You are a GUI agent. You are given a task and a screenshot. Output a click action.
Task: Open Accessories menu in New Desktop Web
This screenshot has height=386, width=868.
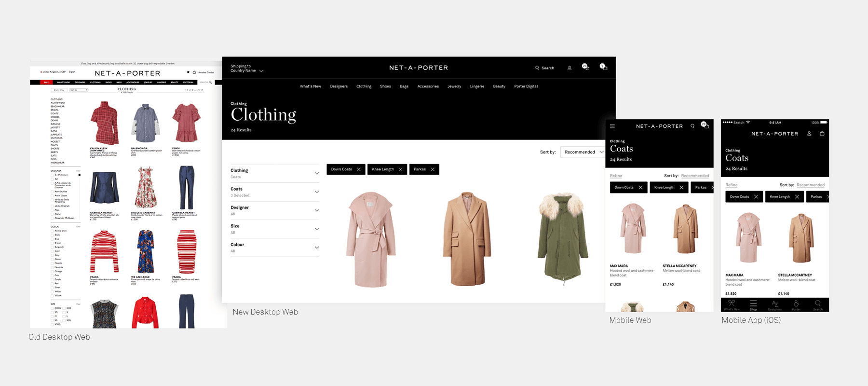point(428,86)
